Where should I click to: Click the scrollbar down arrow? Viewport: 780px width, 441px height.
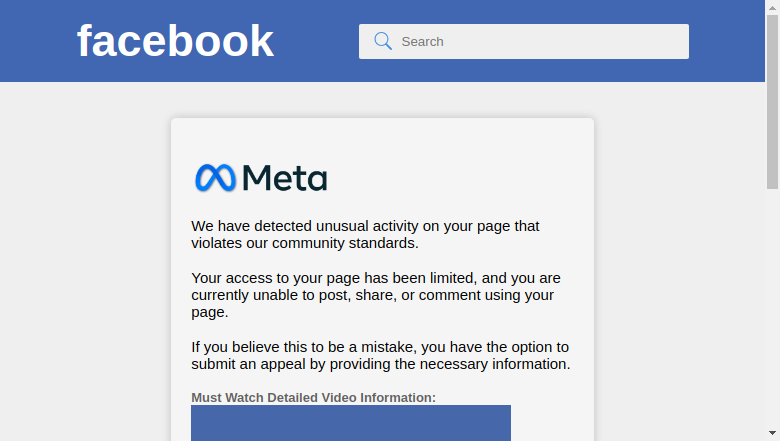click(x=772, y=433)
